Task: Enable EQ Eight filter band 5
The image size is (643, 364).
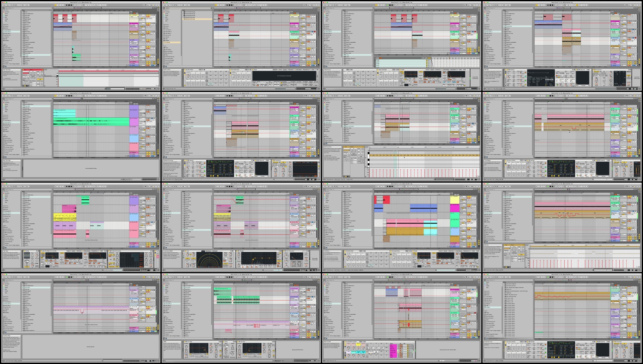Action: [261, 267]
